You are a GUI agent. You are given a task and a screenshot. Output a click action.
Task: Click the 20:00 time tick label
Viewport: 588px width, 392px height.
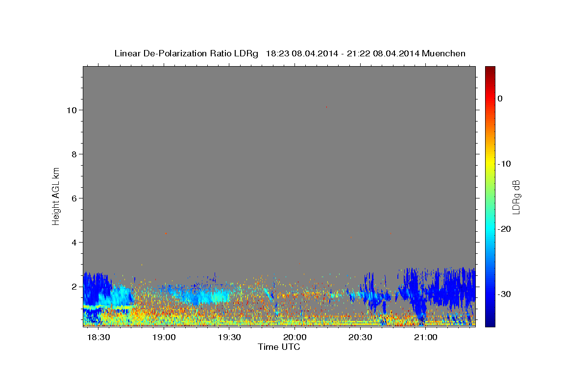click(x=295, y=338)
